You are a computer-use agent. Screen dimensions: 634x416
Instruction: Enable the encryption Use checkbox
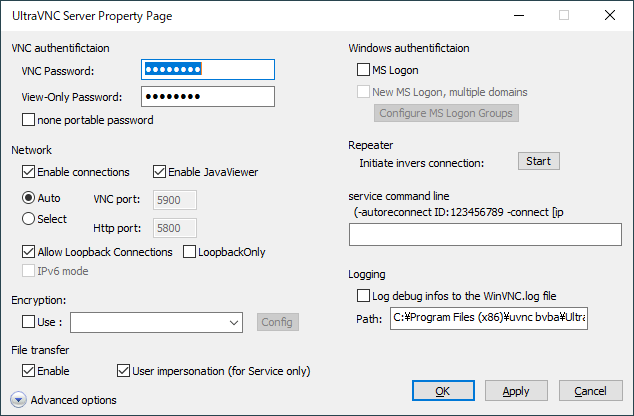(29, 322)
